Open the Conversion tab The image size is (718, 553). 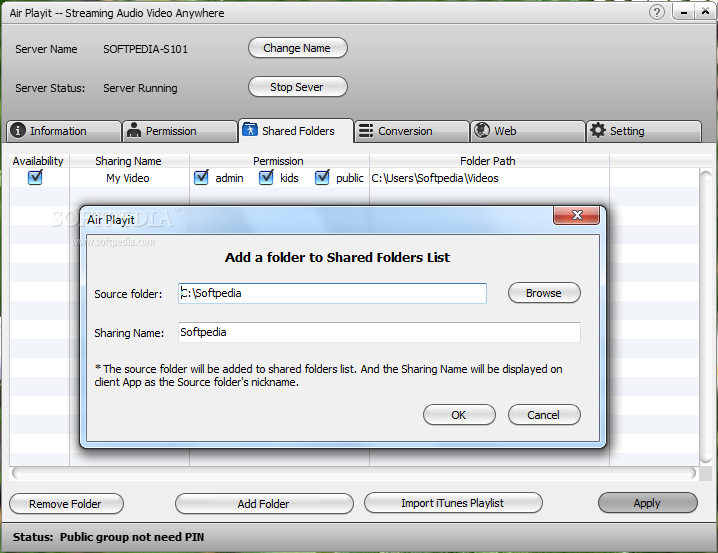click(x=412, y=131)
